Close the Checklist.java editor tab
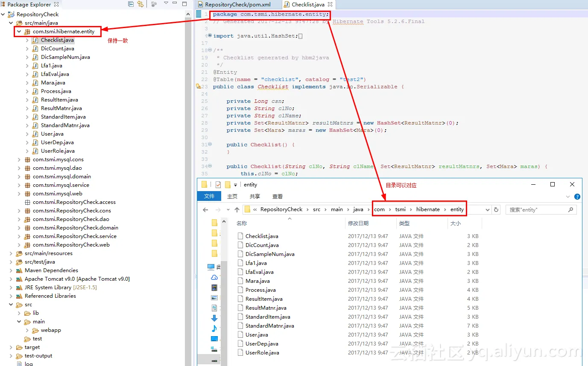588x366 pixels. click(330, 5)
